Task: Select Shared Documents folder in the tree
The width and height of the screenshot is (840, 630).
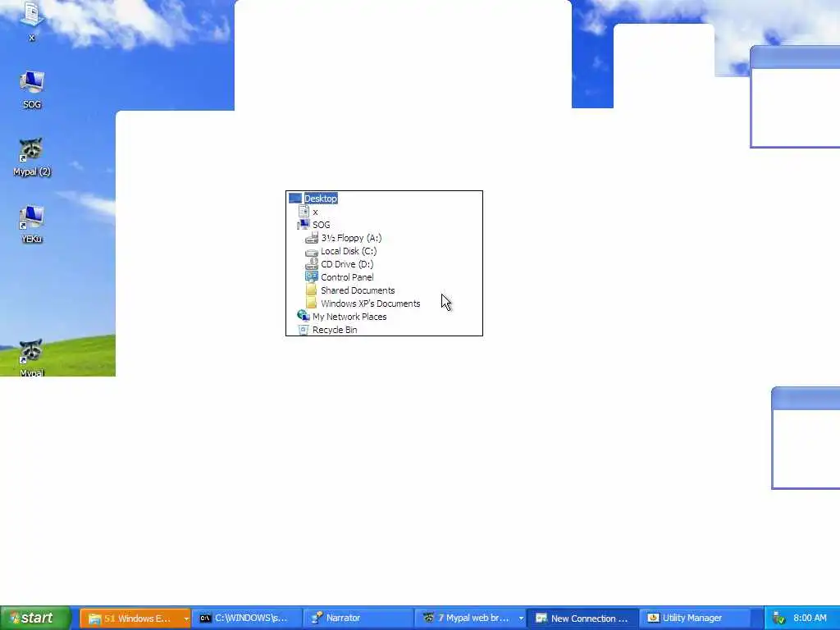Action: point(358,290)
